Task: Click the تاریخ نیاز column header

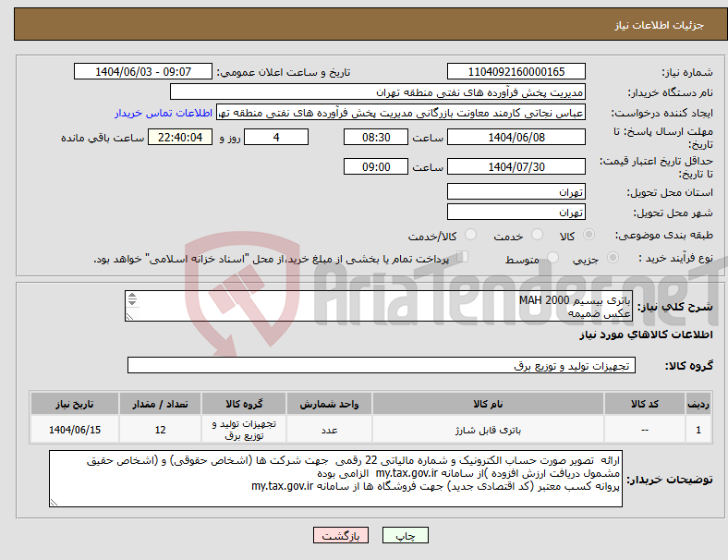Action: pyautogui.click(x=75, y=404)
